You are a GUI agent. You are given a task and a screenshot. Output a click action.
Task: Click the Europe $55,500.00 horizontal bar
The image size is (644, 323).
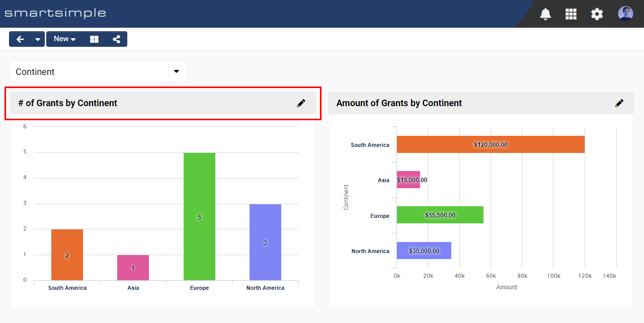pos(440,215)
